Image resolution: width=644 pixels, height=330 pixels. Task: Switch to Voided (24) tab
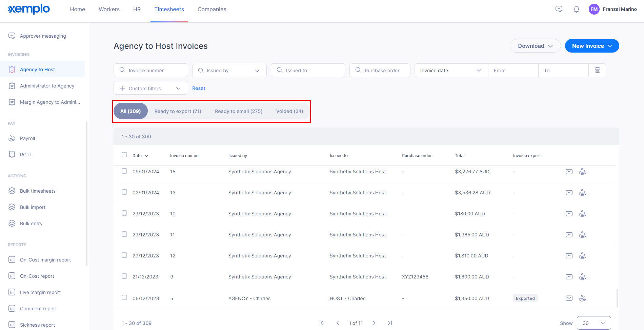289,111
